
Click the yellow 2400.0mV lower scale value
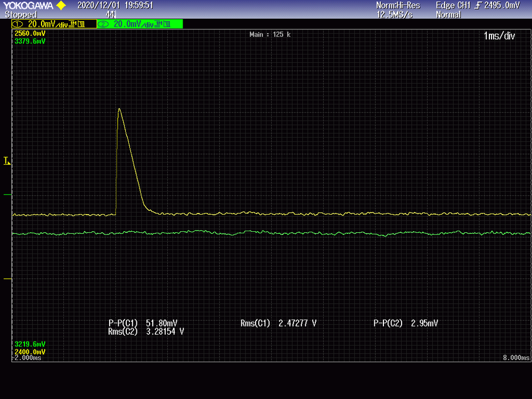click(30, 352)
